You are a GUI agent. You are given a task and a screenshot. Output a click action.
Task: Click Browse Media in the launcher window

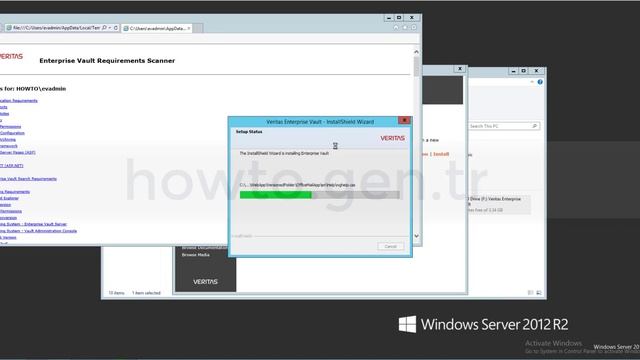tap(196, 255)
